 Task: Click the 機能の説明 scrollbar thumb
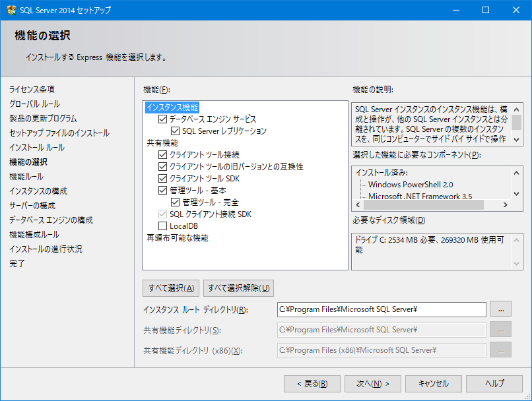pyautogui.click(x=516, y=123)
